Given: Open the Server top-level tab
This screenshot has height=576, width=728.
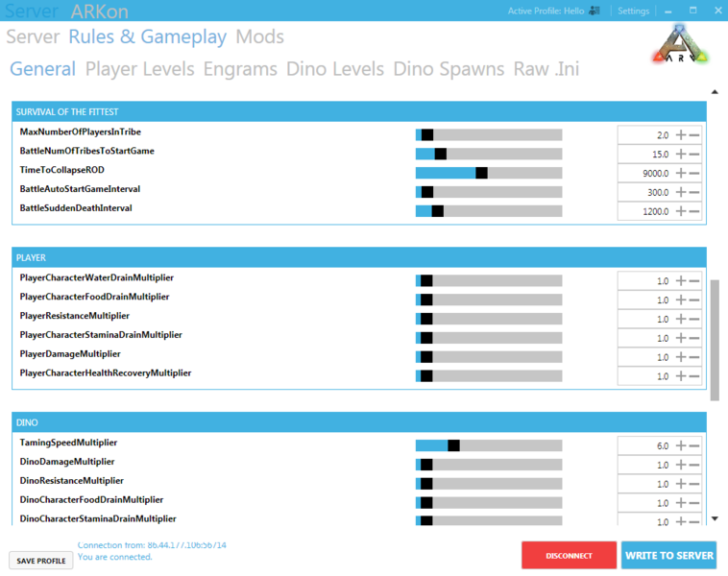Looking at the screenshot, I should pos(33,36).
